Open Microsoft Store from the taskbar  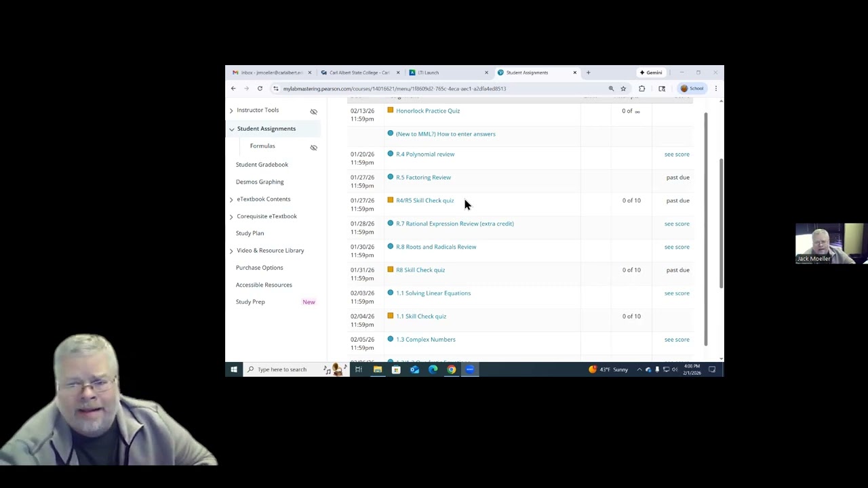click(396, 369)
